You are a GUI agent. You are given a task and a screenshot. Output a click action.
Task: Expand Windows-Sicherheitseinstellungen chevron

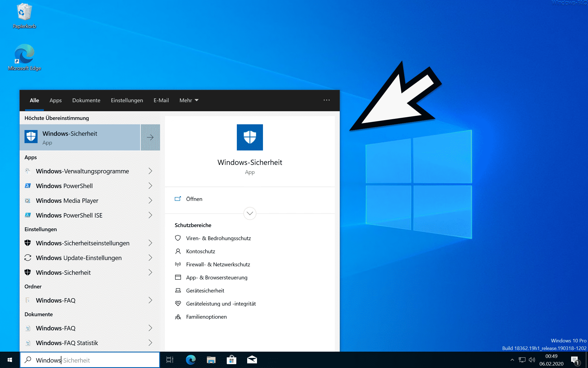coord(150,243)
